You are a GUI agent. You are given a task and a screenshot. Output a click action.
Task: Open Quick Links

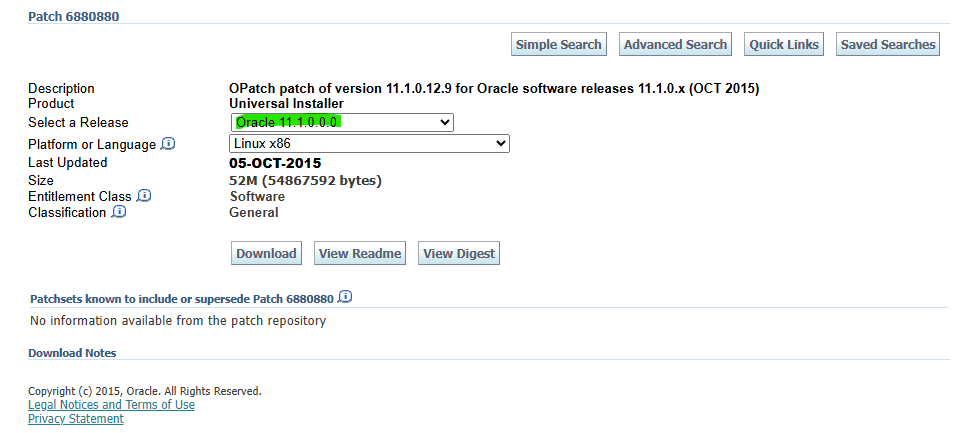784,45
